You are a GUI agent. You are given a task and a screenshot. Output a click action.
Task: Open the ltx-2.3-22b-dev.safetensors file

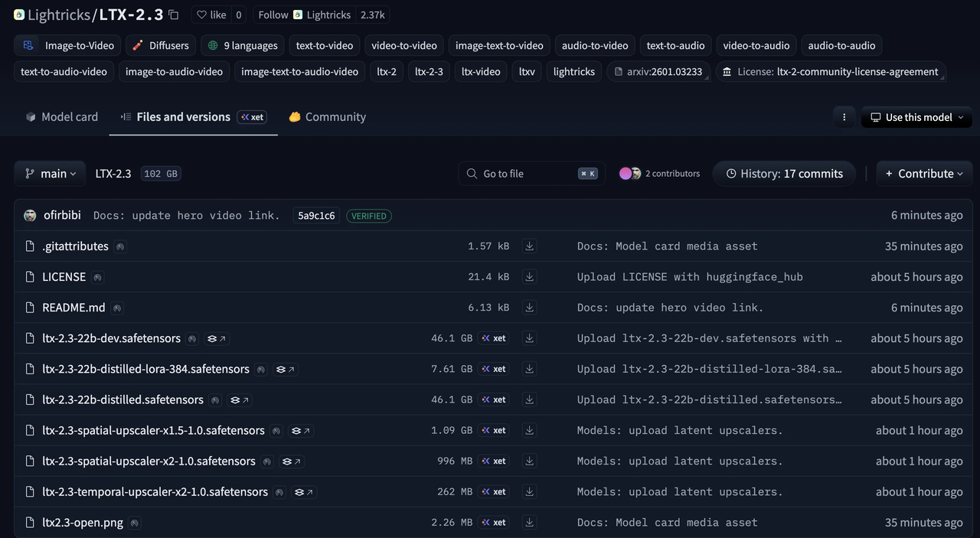111,338
